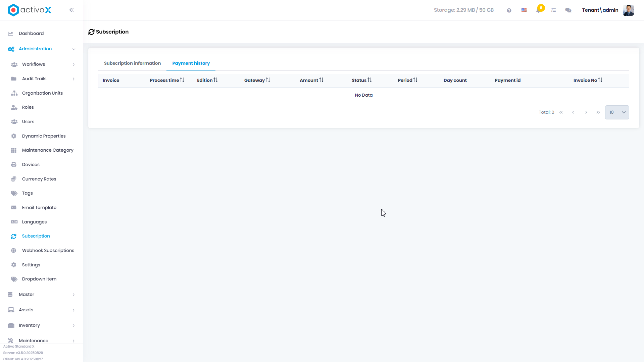This screenshot has height=362, width=644.
Task: Click the Webhook Subscriptions globe icon
Action: (x=14, y=251)
